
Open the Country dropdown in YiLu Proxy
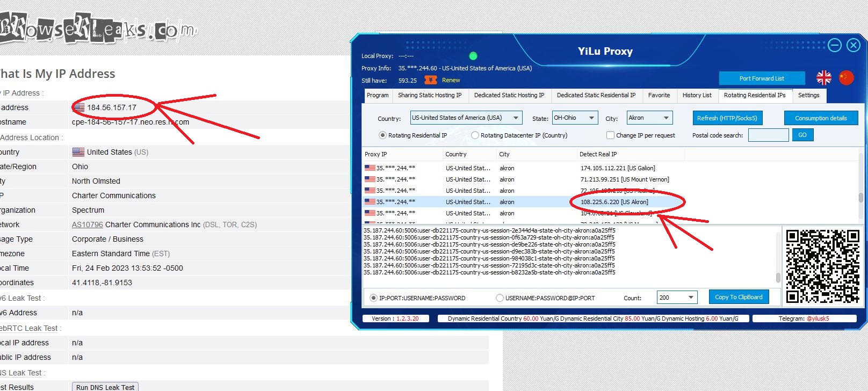click(466, 118)
